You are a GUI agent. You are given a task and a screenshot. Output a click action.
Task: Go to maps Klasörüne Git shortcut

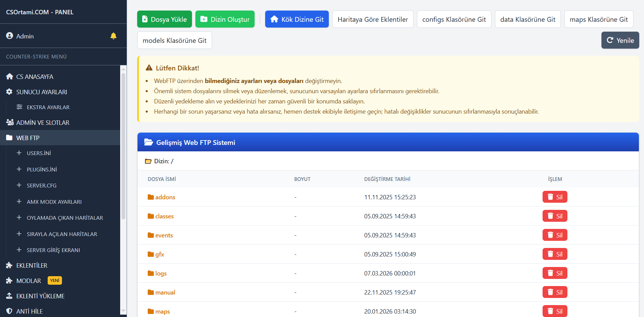tap(598, 19)
